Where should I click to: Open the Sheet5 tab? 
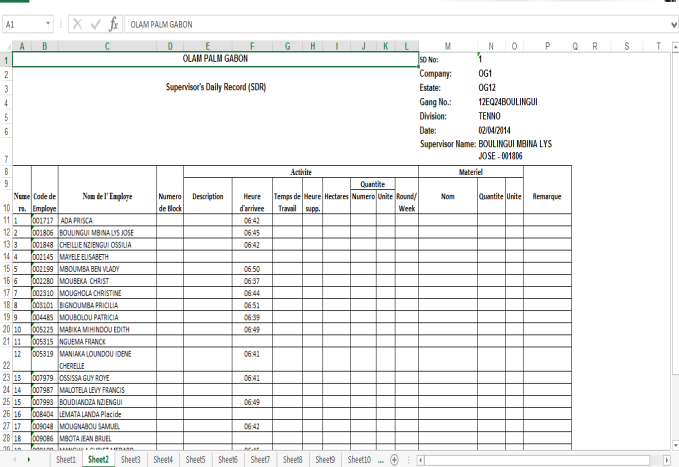[196, 460]
